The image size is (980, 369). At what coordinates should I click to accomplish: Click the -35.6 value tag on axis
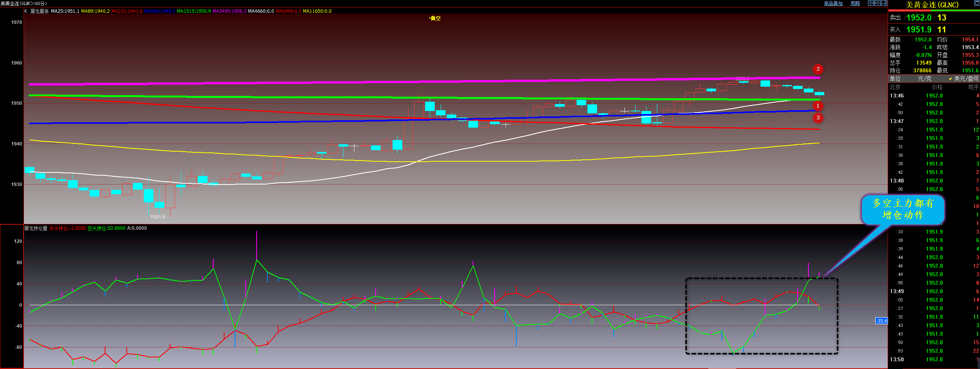[881, 321]
